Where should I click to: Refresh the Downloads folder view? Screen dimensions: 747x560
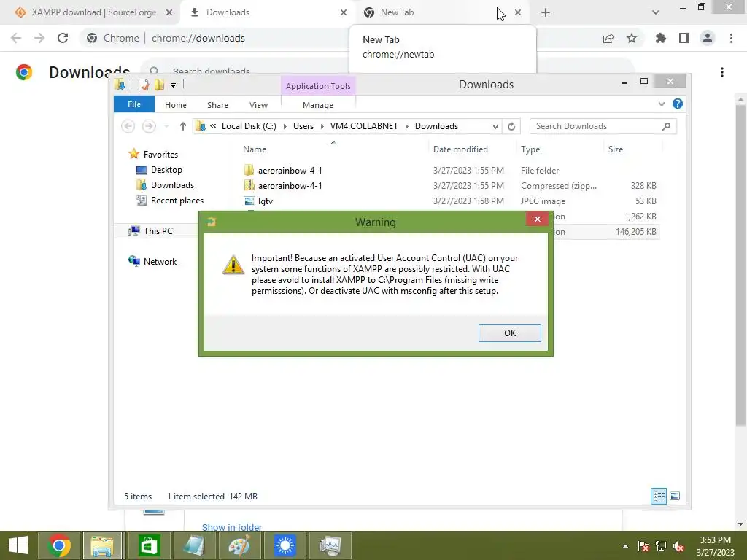(x=511, y=126)
